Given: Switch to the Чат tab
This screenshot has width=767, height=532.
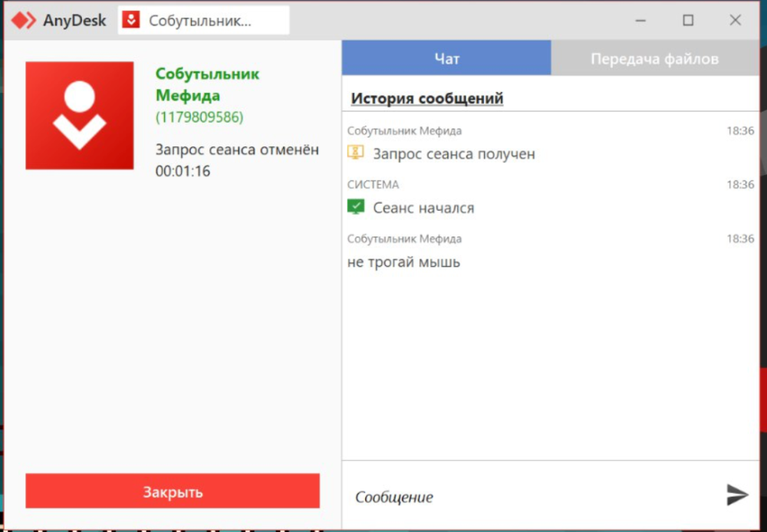Looking at the screenshot, I should 446,58.
